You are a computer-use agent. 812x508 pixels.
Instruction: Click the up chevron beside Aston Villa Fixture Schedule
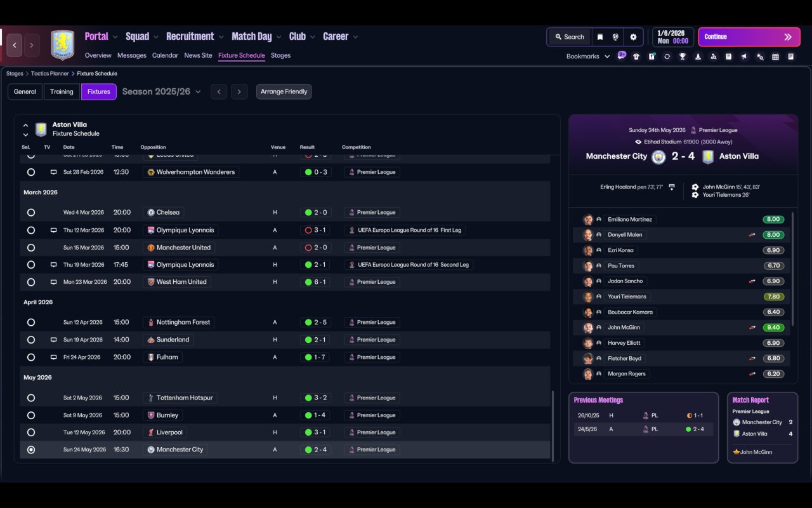click(26, 125)
